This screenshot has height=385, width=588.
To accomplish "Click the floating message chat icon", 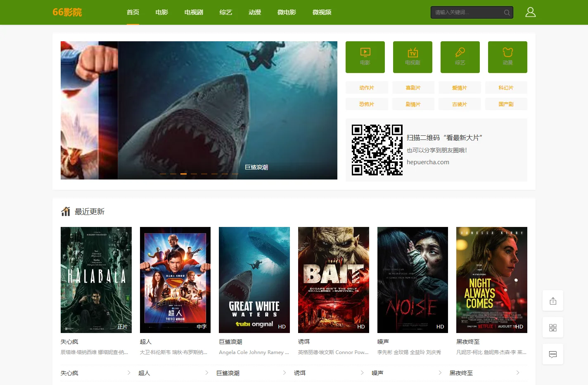I will point(553,354).
